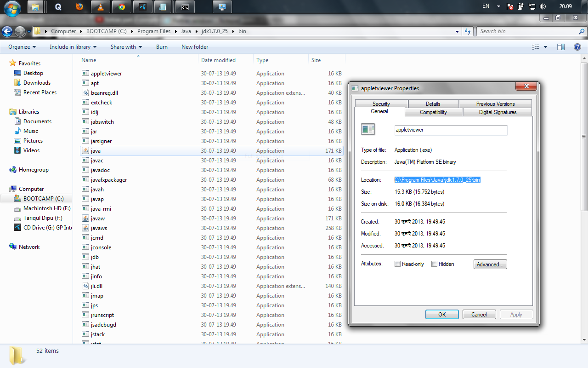The width and height of the screenshot is (588, 368).
Task: Open the network tray icon
Action: click(532, 6)
